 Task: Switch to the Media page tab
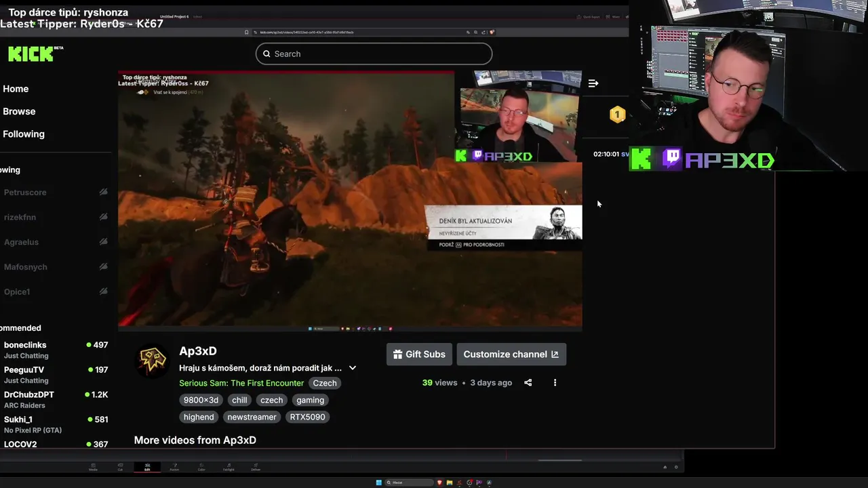(x=93, y=468)
